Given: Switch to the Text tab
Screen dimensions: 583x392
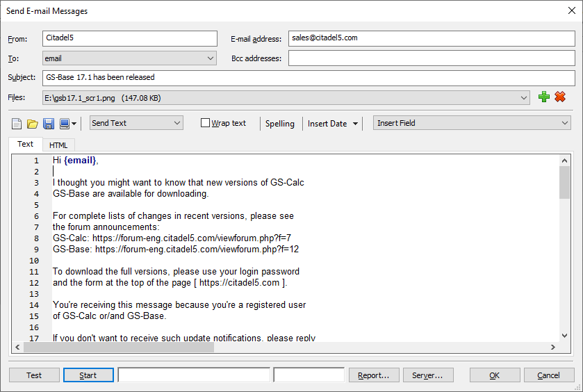Looking at the screenshot, I should coord(25,144).
